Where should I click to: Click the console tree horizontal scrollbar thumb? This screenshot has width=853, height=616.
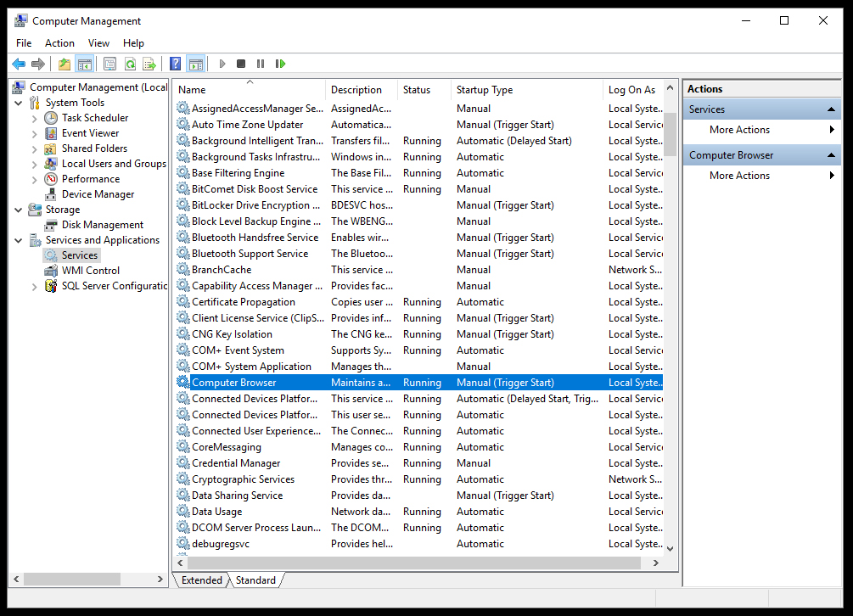tap(72, 580)
